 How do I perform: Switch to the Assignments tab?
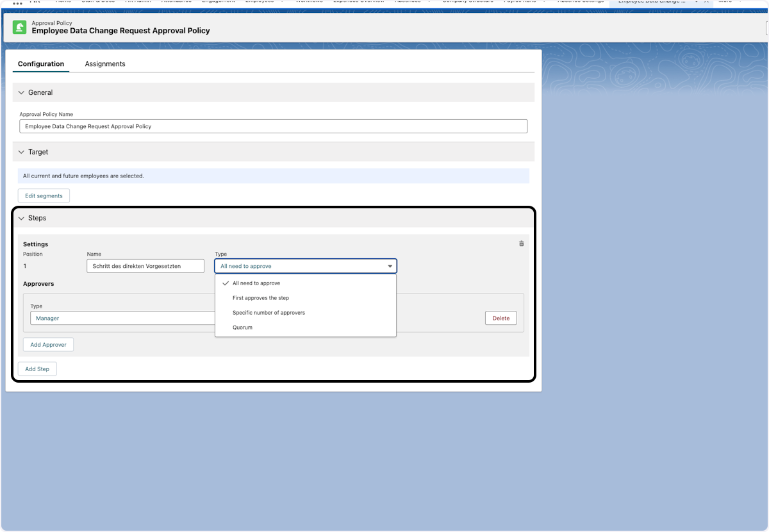[104, 63]
